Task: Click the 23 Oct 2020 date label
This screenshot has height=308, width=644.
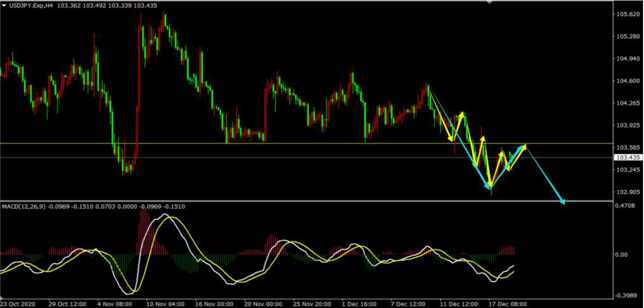Action: click(18, 304)
